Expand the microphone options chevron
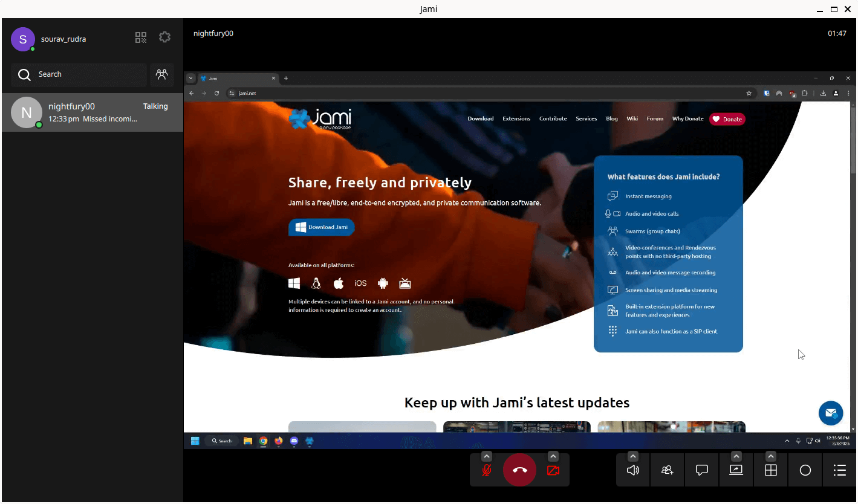Image resolution: width=858 pixels, height=504 pixels. 486,456
